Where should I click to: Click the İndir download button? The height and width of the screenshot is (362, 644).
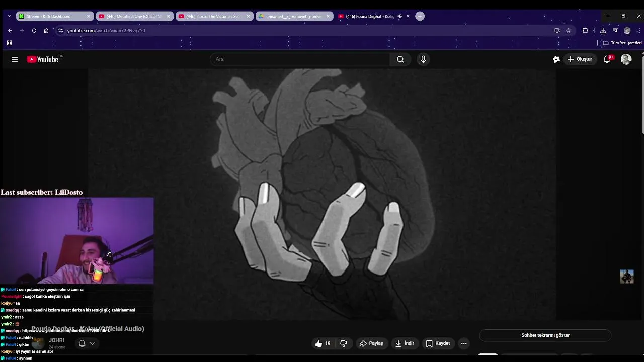405,343
